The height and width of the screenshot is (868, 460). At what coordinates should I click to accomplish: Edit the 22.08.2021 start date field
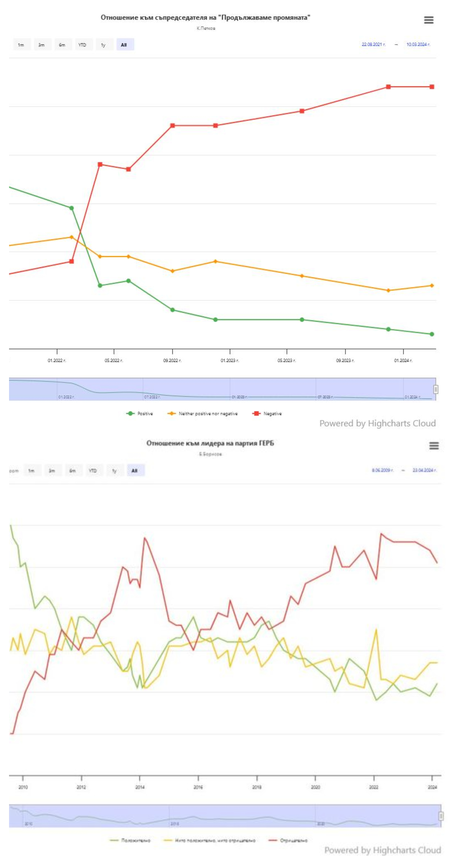point(373,44)
